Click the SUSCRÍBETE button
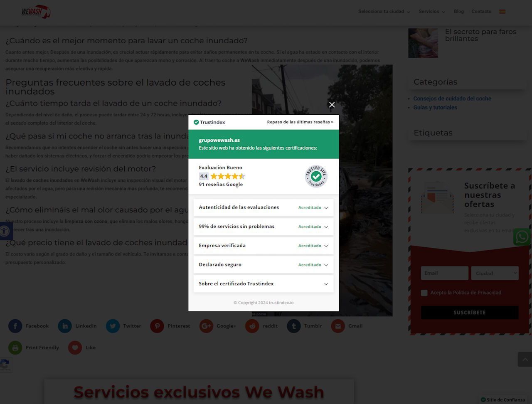Screen dimensions: 532x404 (x=470, y=313)
